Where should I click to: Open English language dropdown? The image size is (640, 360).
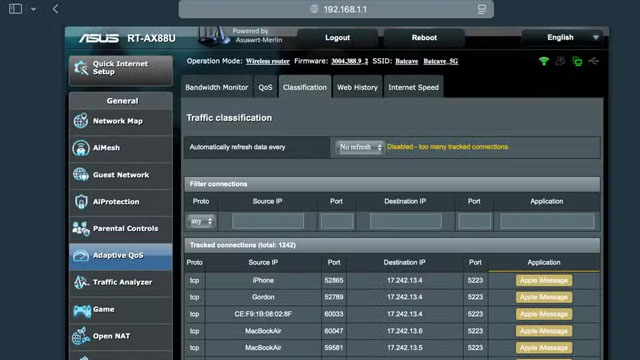click(x=564, y=38)
